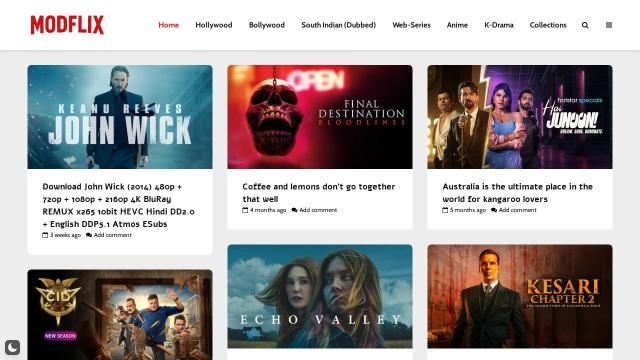
Task: Open the hamburger menu icon in header
Action: pos(609,25)
